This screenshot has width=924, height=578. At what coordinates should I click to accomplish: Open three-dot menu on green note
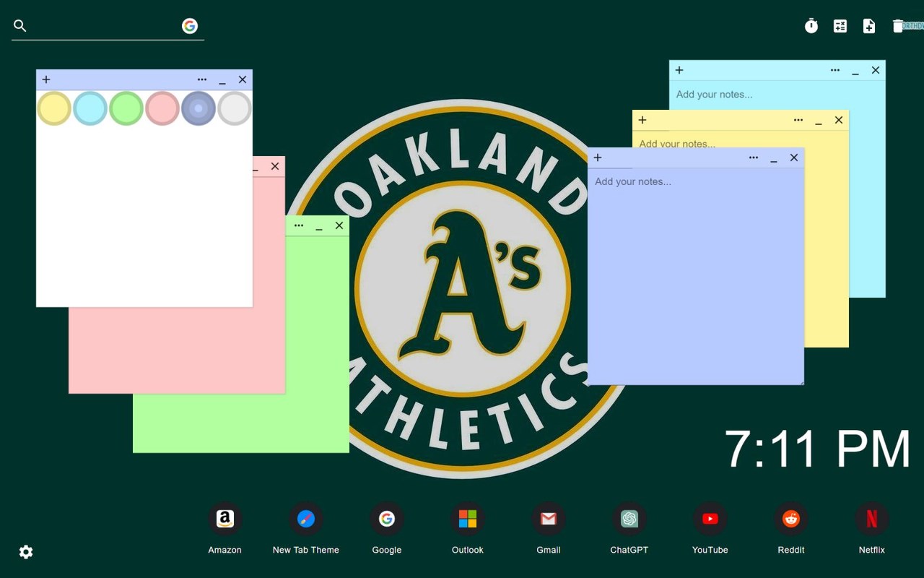[299, 225]
